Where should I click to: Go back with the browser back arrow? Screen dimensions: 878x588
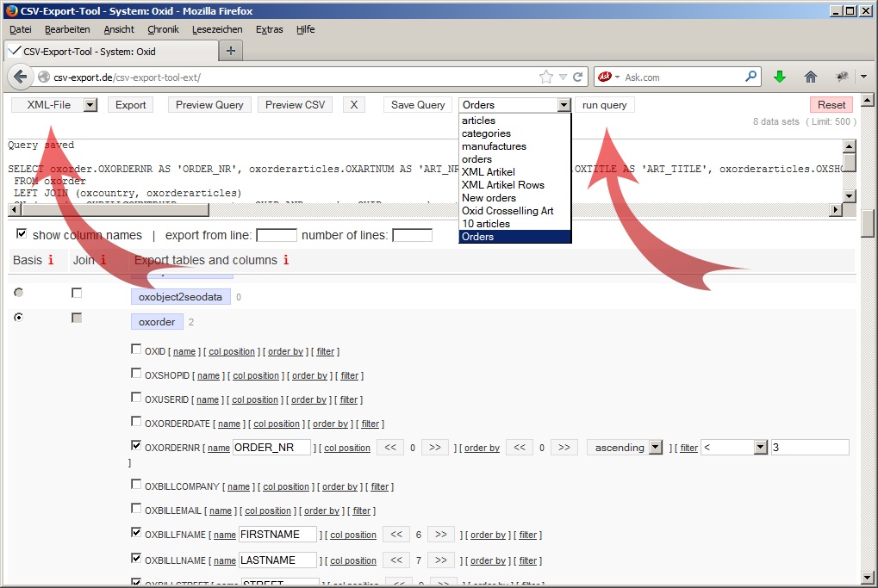click(x=20, y=77)
